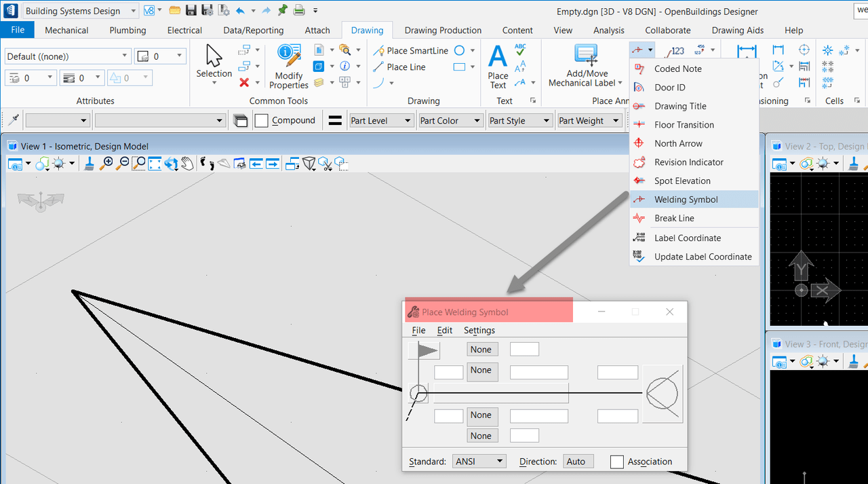Click the Save floppy disk icon

[191, 11]
